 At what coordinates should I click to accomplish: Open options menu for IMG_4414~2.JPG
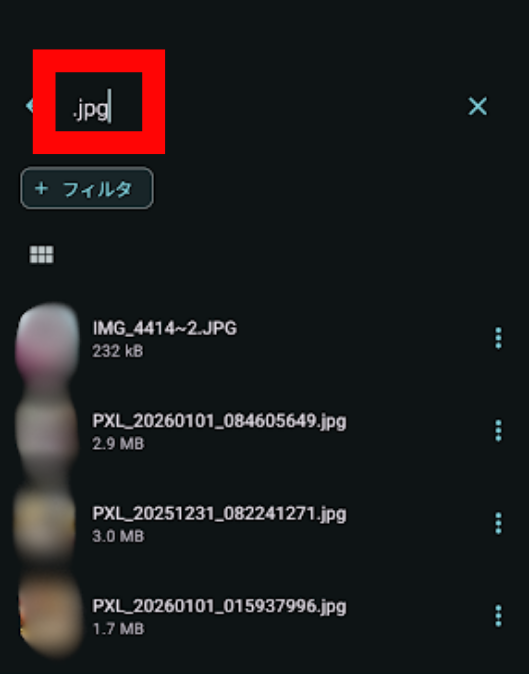pos(498,338)
